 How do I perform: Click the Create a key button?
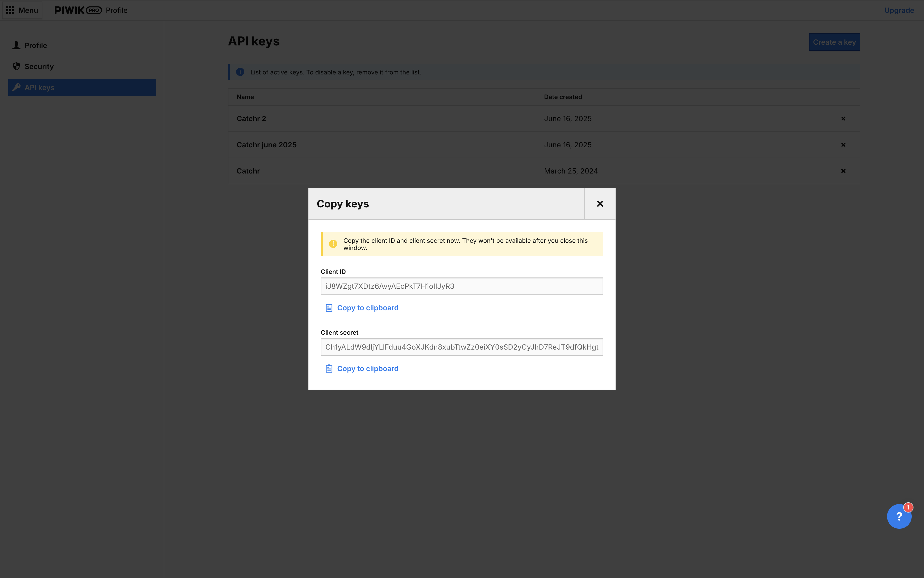[834, 42]
